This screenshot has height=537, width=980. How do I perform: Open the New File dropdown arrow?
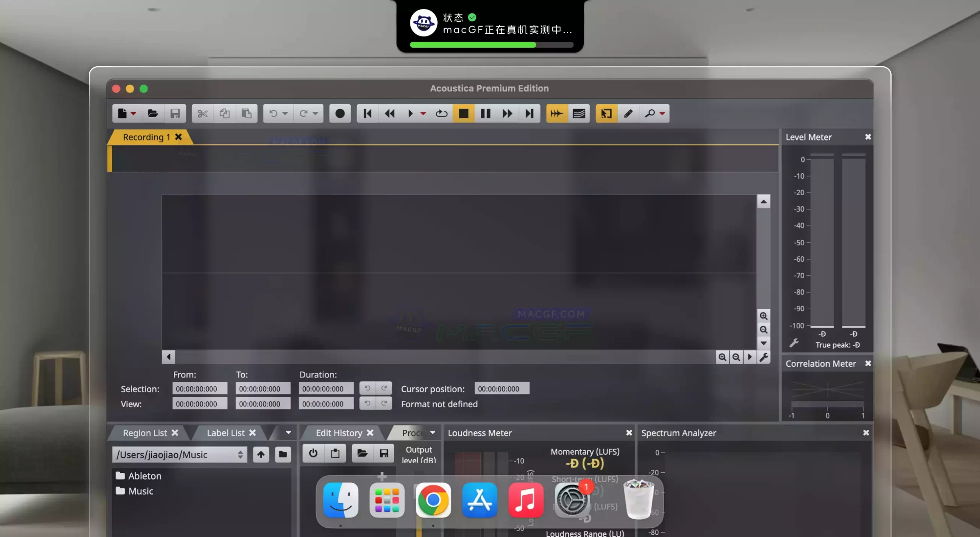[133, 113]
